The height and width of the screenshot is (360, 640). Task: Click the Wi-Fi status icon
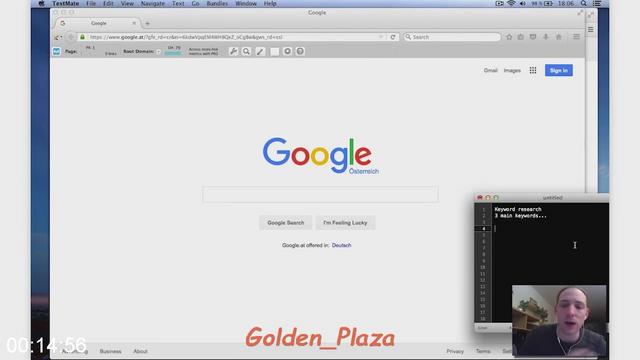(x=511, y=3)
